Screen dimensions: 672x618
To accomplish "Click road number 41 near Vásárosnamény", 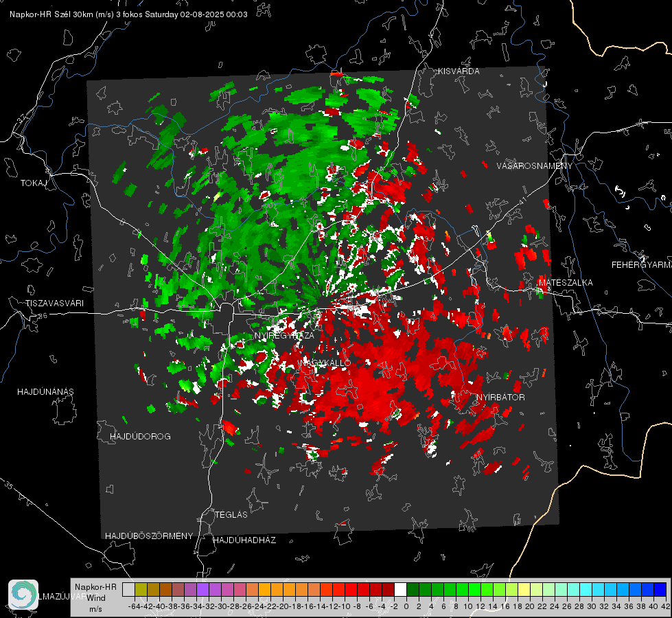I will pos(522,201).
